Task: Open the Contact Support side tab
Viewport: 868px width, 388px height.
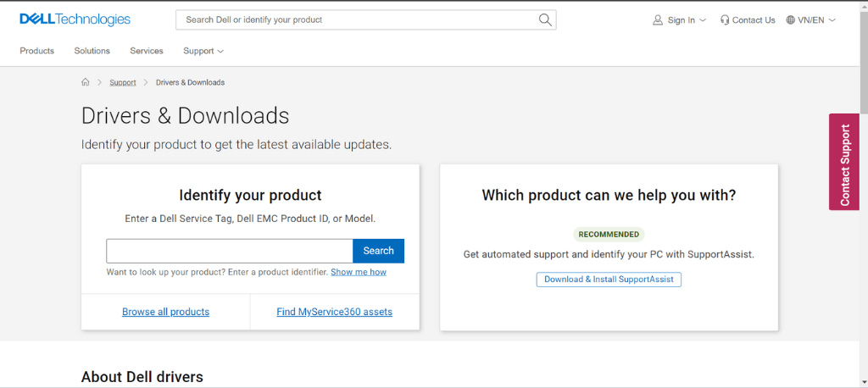Action: coord(844,162)
